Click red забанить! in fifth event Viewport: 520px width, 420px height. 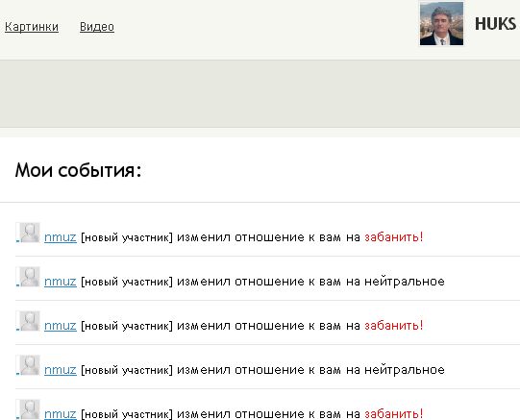[394, 413]
